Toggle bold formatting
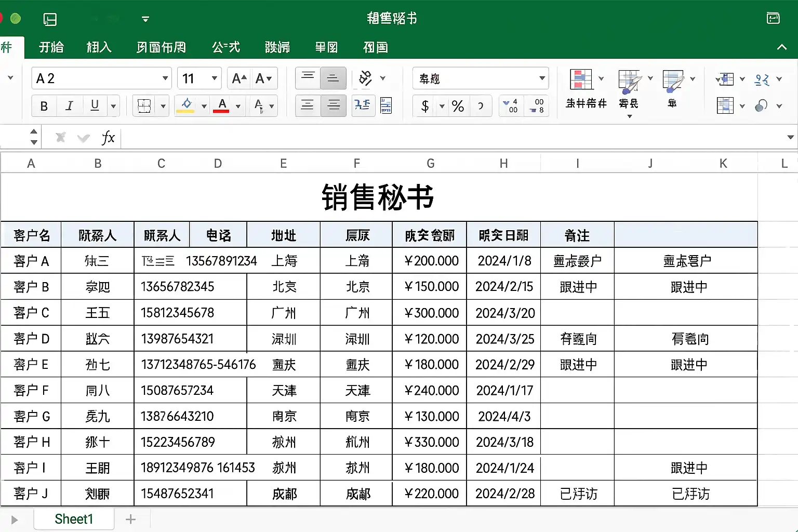Viewport: 798px width, 532px height. [44, 106]
